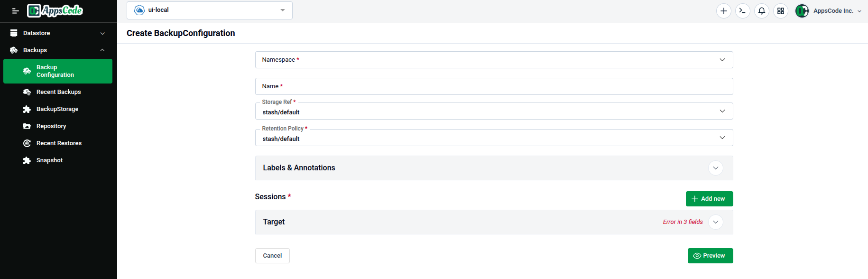Click the Backup Configuration icon in sidebar

click(27, 71)
